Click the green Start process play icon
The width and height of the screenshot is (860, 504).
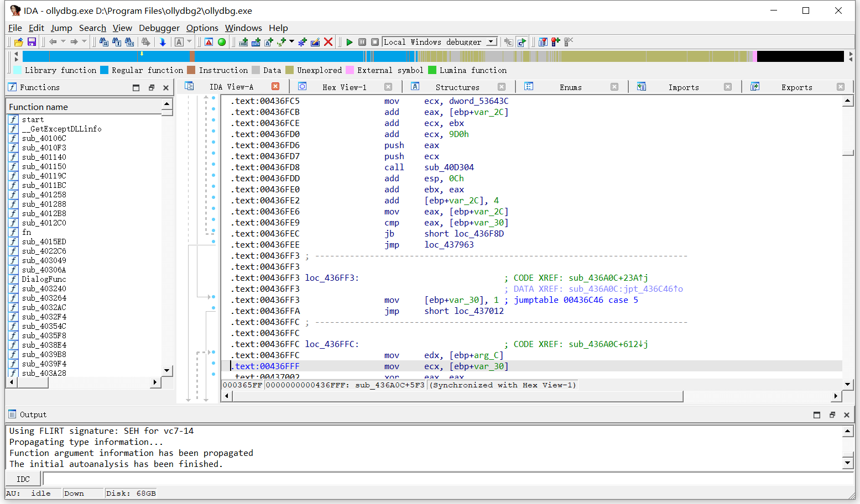click(x=349, y=42)
